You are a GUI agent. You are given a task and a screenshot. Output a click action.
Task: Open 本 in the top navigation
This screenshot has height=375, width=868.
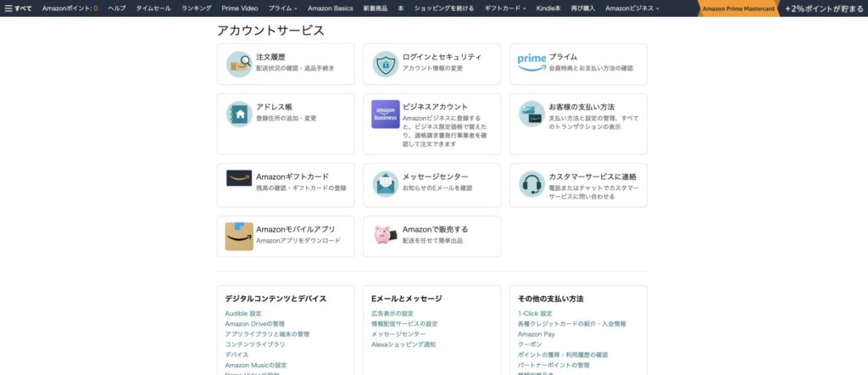[x=400, y=8]
